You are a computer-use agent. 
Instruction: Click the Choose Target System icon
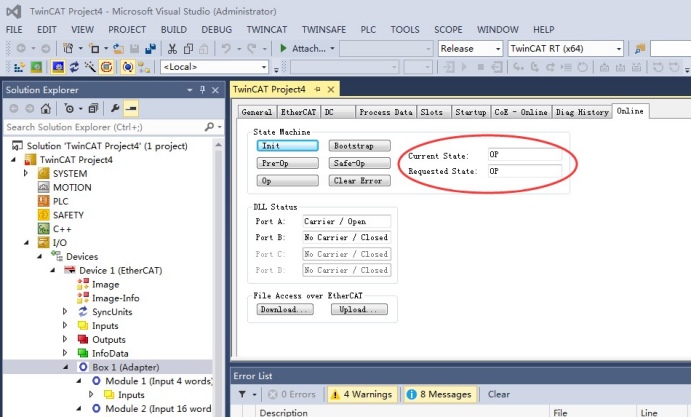pyautogui.click(x=144, y=68)
